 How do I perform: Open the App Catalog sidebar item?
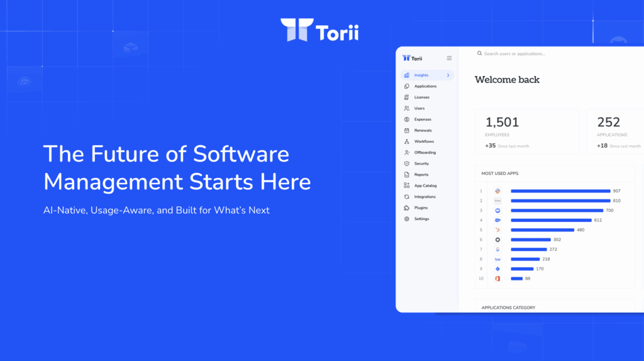pyautogui.click(x=427, y=186)
